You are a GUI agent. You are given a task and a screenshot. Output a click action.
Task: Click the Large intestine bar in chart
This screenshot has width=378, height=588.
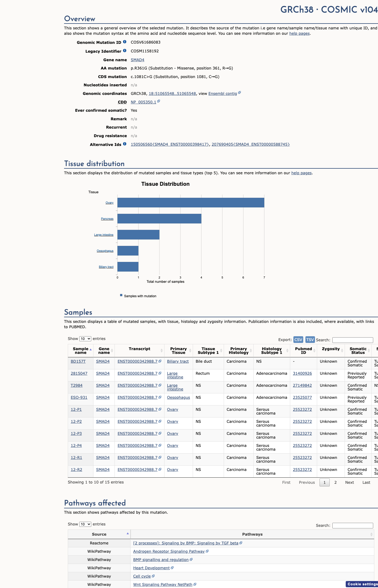pyautogui.click(x=138, y=235)
